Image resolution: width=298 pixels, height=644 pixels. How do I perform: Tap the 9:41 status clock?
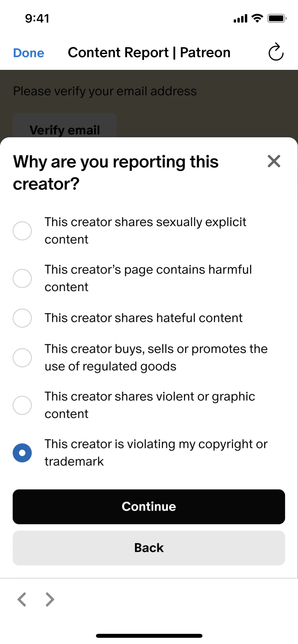(37, 18)
